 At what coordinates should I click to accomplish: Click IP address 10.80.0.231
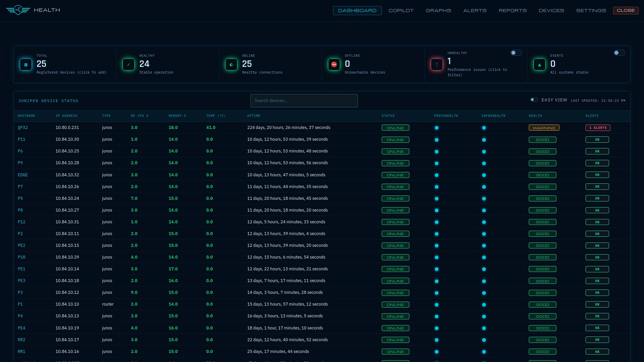coord(67,128)
